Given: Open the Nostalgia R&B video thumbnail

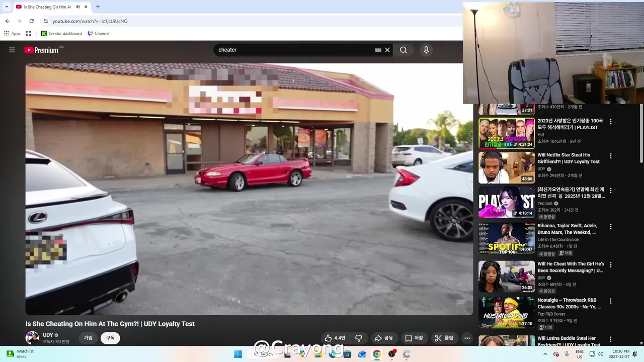Looking at the screenshot, I should pyautogui.click(x=507, y=313).
